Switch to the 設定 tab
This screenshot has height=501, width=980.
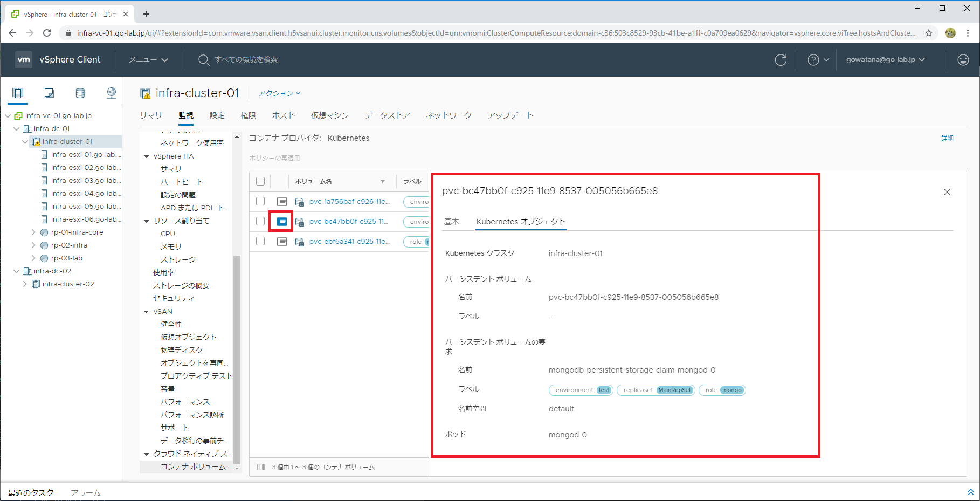pyautogui.click(x=217, y=115)
